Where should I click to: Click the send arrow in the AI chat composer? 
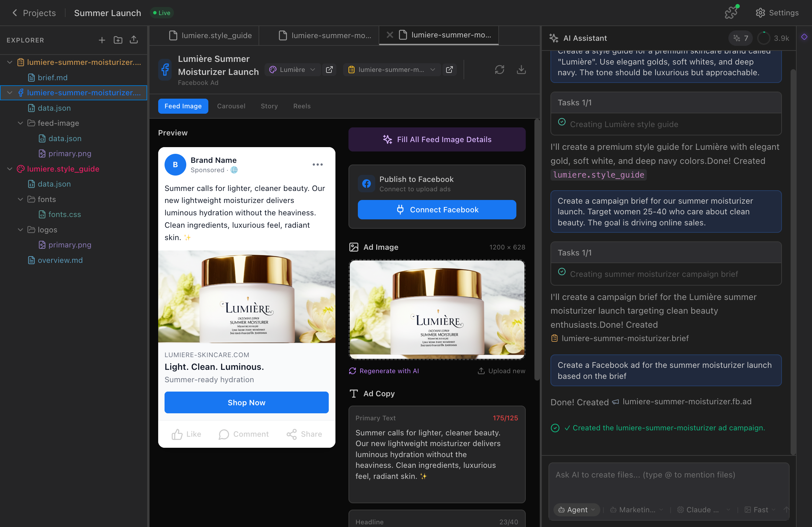click(786, 510)
